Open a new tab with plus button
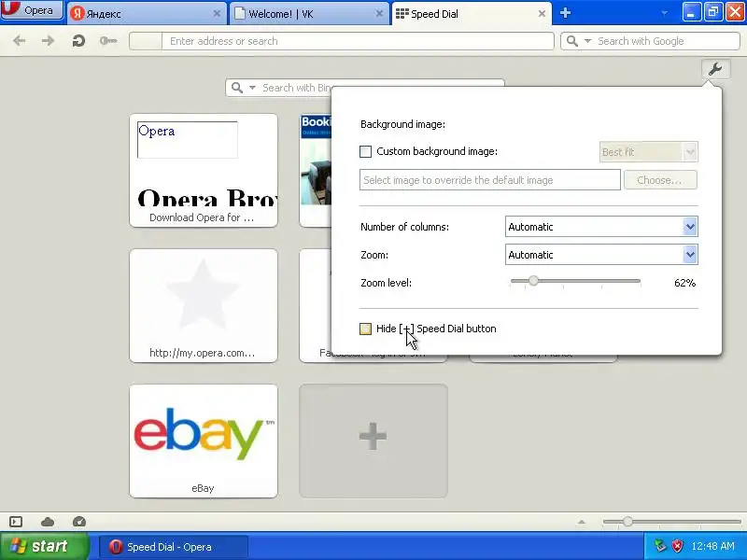747x560 pixels. pyautogui.click(x=566, y=13)
